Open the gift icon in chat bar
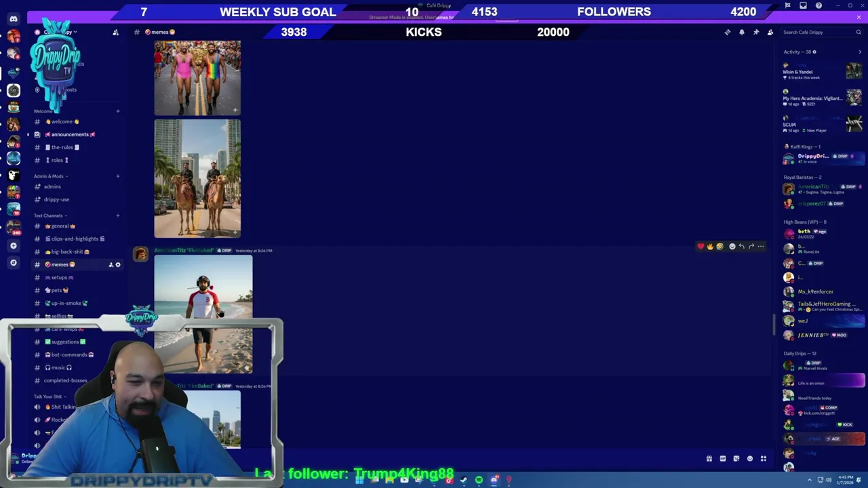Viewport: 868px width, 488px height. coord(709,459)
